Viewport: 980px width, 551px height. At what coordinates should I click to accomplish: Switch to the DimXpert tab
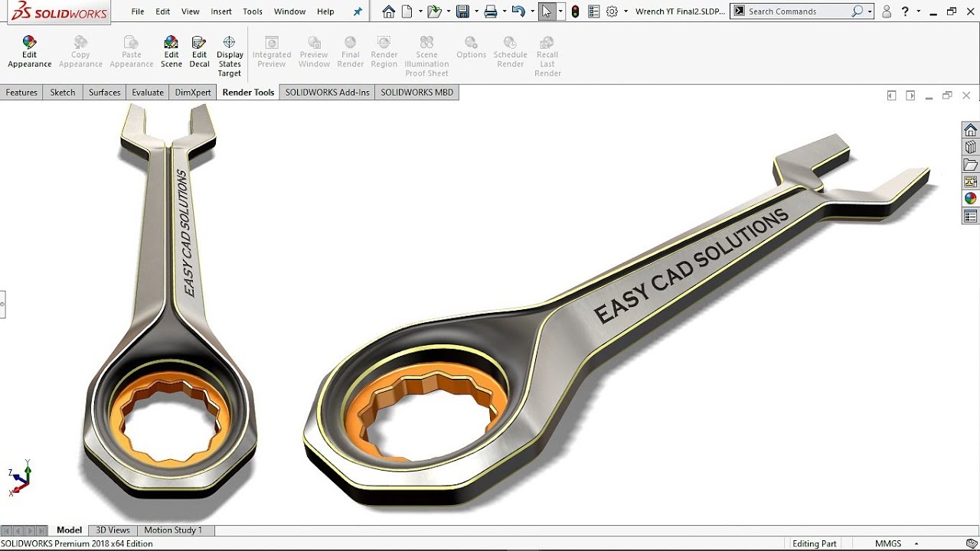point(193,93)
